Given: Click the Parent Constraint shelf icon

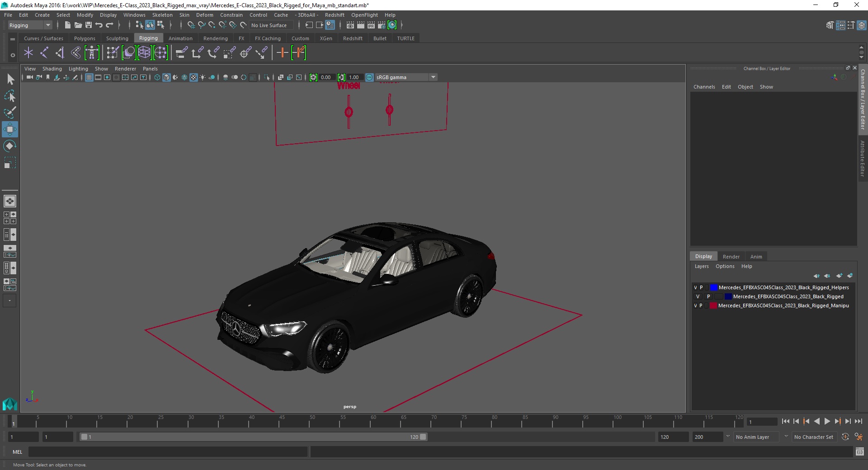Looking at the screenshot, I should pos(182,53).
